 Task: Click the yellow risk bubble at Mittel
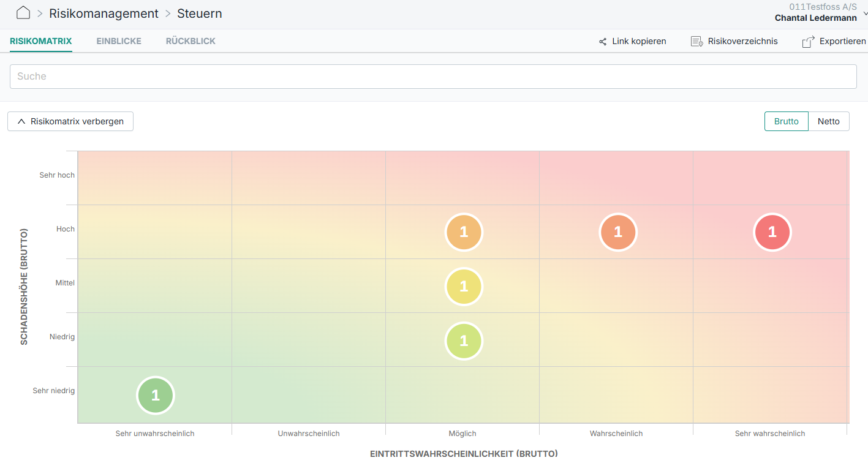464,286
